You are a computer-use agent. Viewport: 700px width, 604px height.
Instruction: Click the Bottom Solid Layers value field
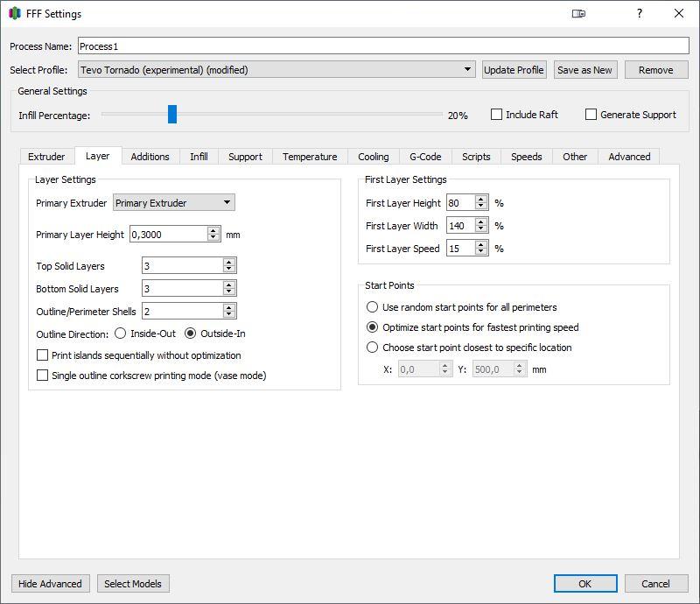pos(182,288)
